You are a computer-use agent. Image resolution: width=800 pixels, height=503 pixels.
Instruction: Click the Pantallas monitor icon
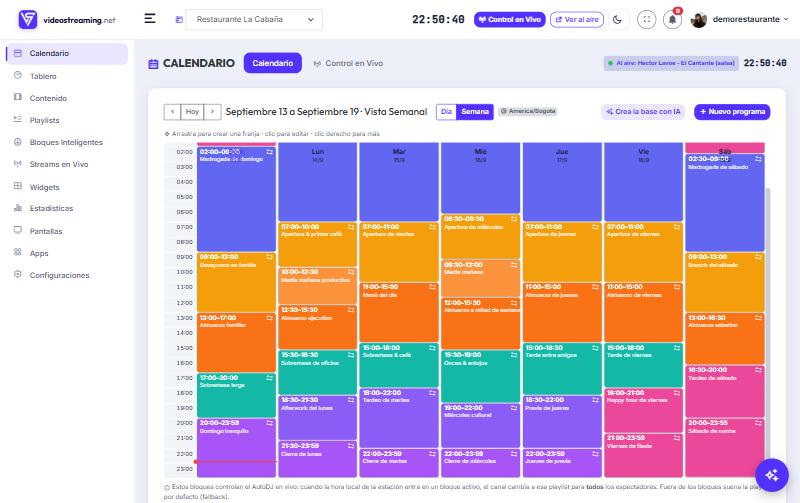click(18, 230)
